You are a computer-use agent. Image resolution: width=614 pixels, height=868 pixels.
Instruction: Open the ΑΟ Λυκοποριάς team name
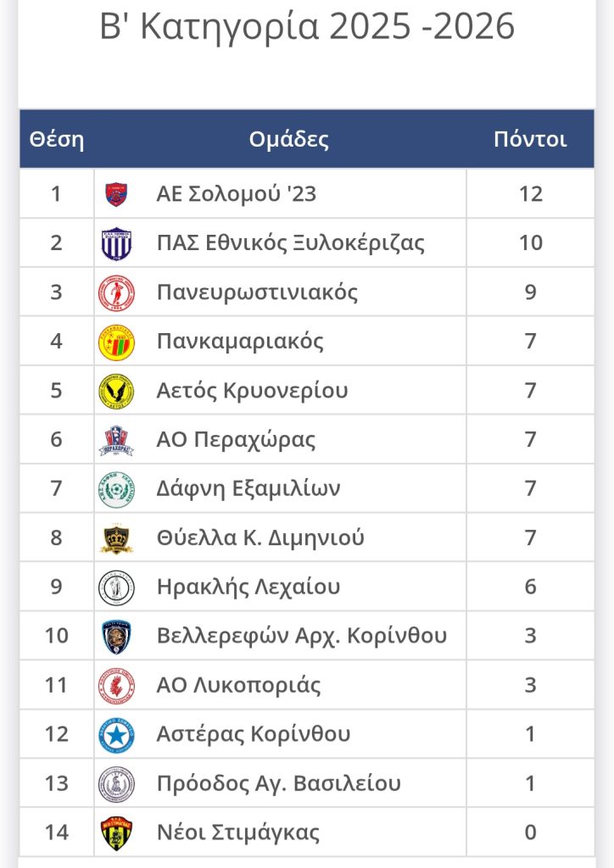(239, 685)
